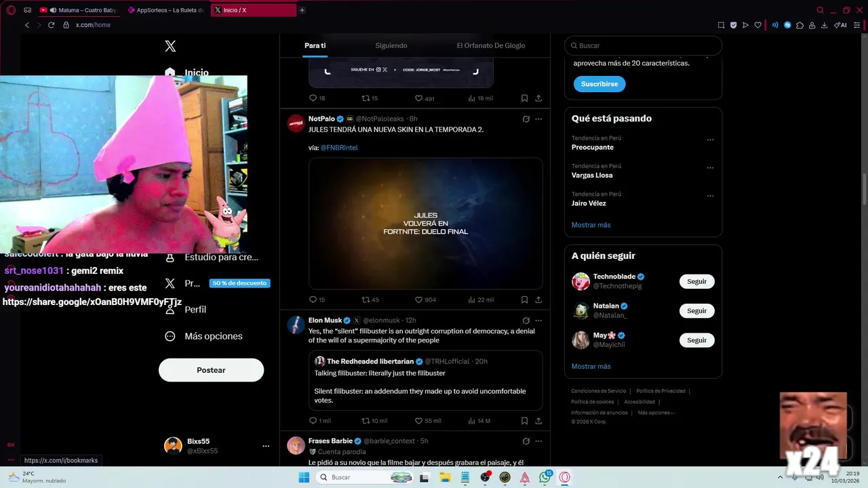Switch to AppSorteos browser tab
868x488 pixels.
coord(166,10)
